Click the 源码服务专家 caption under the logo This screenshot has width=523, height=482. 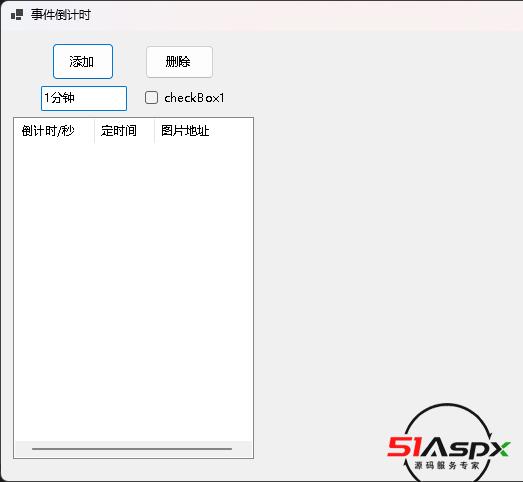[447, 465]
